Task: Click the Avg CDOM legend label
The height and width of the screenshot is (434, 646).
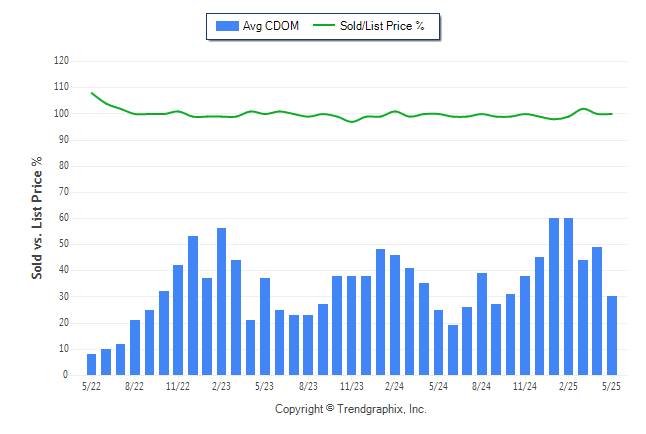Action: 271,26
